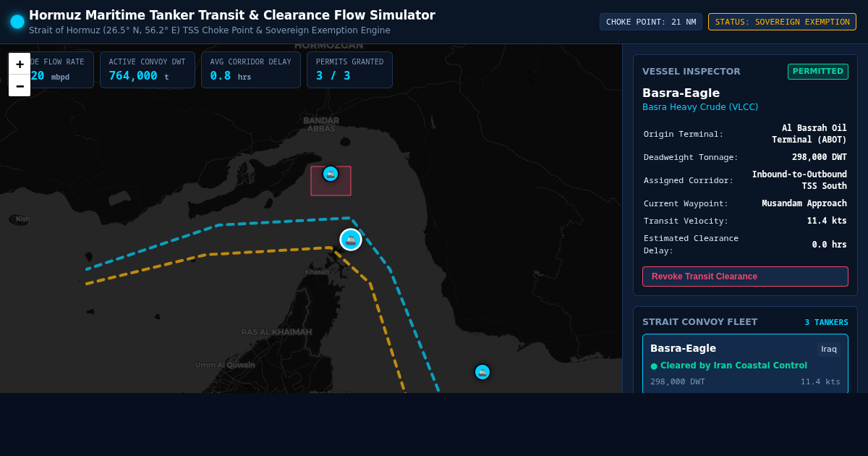Click the PERMITTED status badge
The width and height of the screenshot is (868, 456).
click(817, 72)
